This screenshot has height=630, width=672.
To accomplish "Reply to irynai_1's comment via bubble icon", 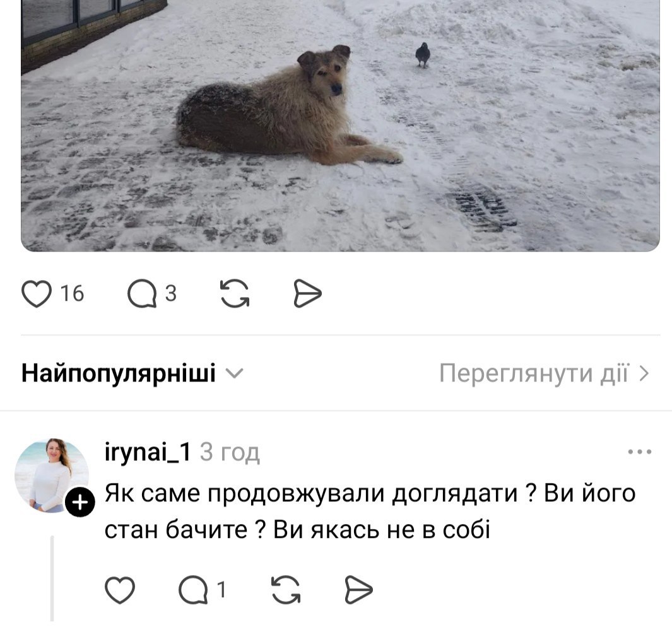I will (193, 590).
